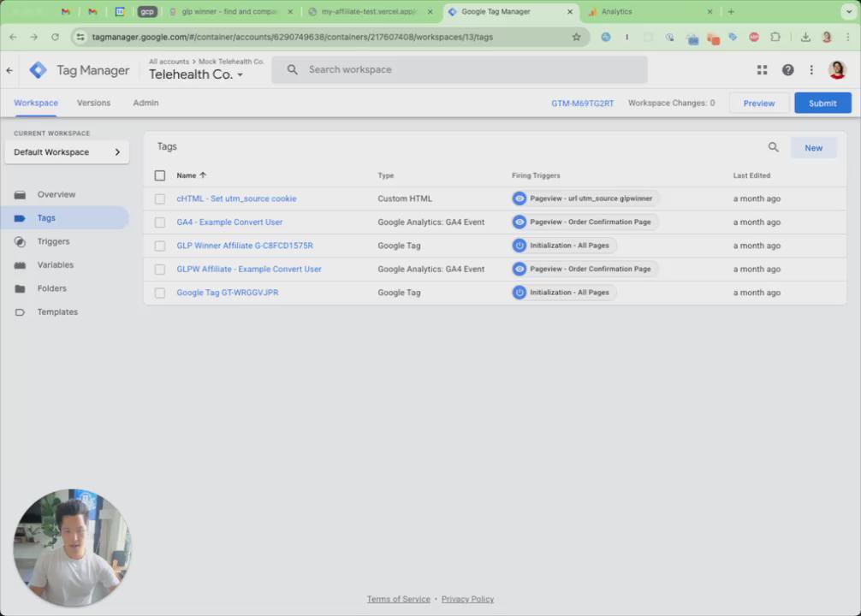Viewport: 861px width, 616px height.
Task: Click the All accounts breadcrumb link
Action: 169,62
